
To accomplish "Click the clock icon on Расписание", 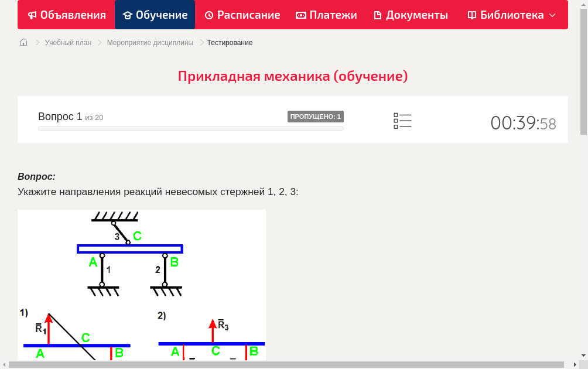I will tap(208, 15).
